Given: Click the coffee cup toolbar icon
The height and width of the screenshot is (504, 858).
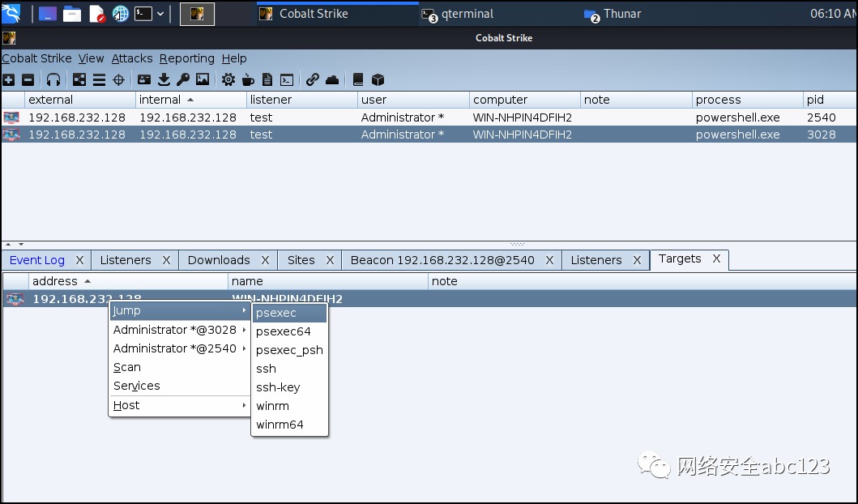Looking at the screenshot, I should 248,79.
